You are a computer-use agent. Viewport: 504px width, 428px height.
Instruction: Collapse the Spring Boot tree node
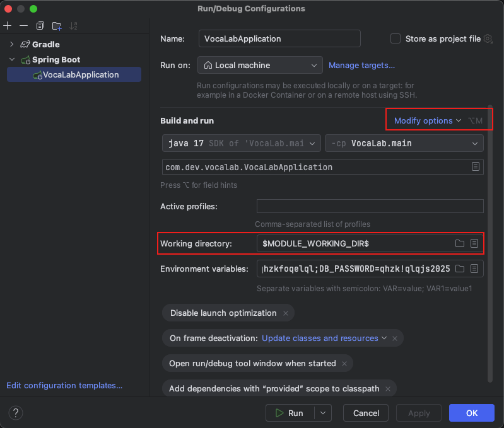click(x=12, y=59)
